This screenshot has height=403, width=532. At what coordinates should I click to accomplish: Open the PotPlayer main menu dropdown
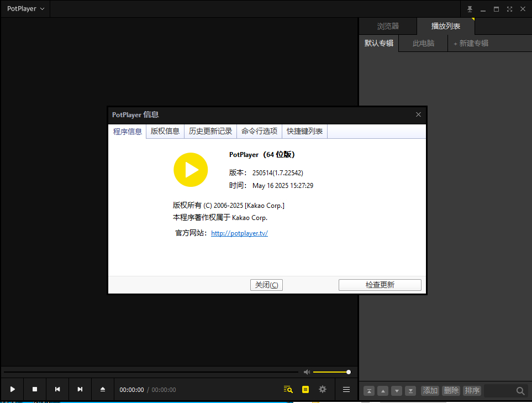pos(26,9)
